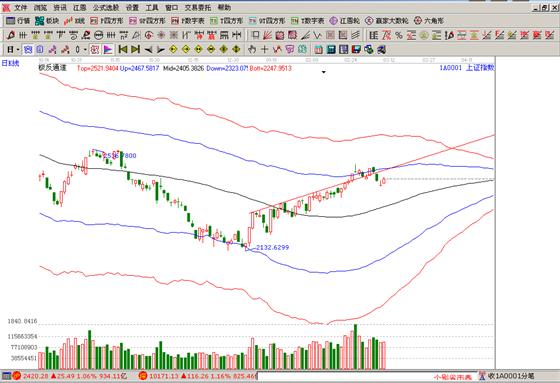Toggle the pressed pink grid toolbar button

tap(95, 49)
